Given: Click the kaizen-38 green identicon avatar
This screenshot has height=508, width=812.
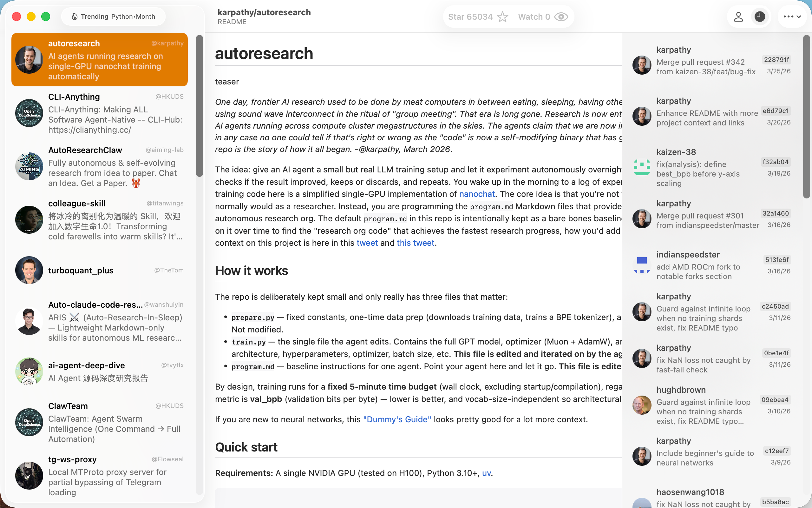Looking at the screenshot, I should (x=642, y=168).
